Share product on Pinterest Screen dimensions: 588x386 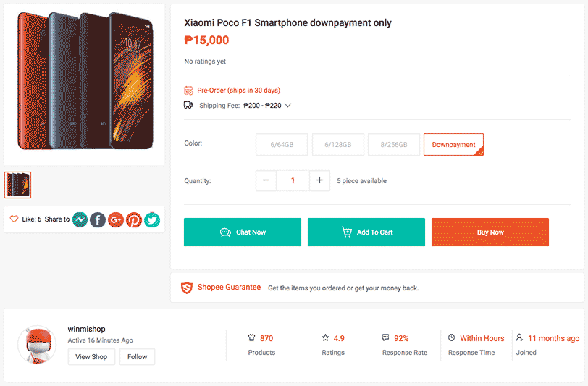click(134, 220)
